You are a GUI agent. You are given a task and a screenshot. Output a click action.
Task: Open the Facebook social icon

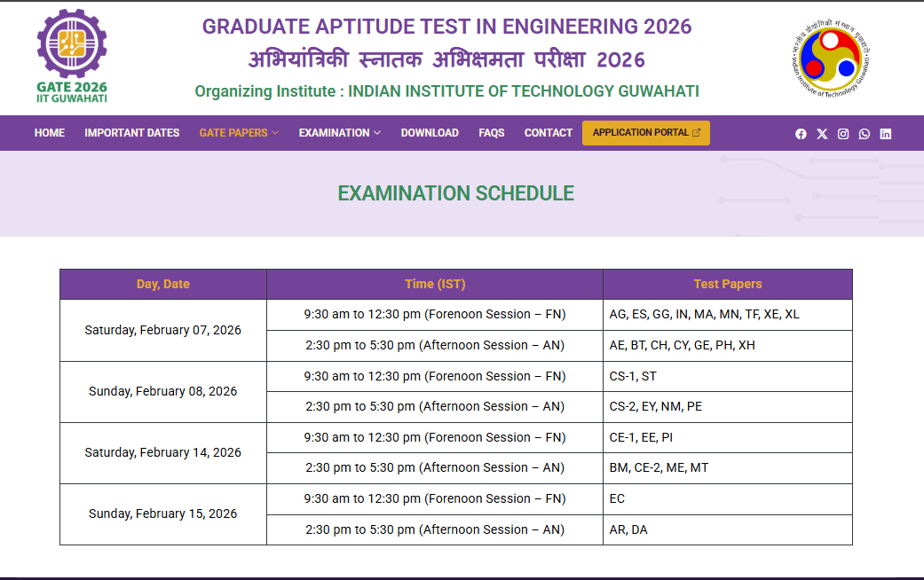(x=801, y=134)
